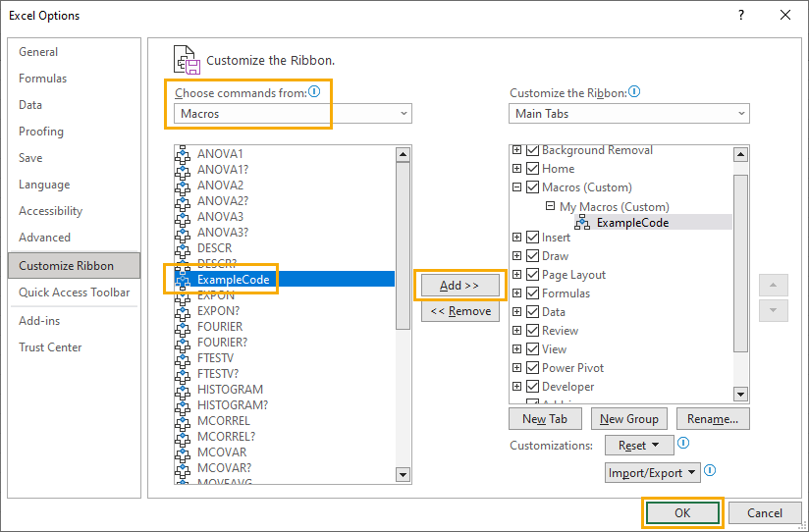Uncheck the Home tab checkbox
Screen dimensions: 809x532
pyautogui.click(x=532, y=169)
